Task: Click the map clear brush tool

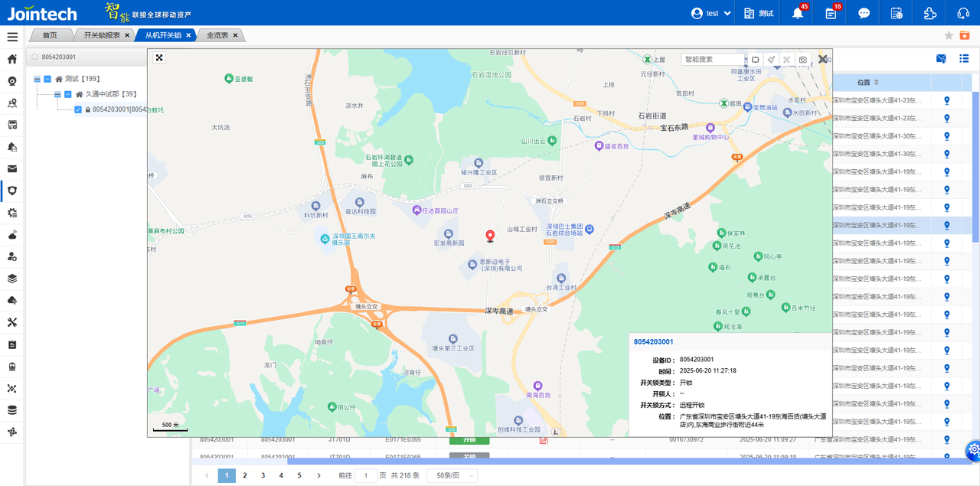Action: coord(771,59)
